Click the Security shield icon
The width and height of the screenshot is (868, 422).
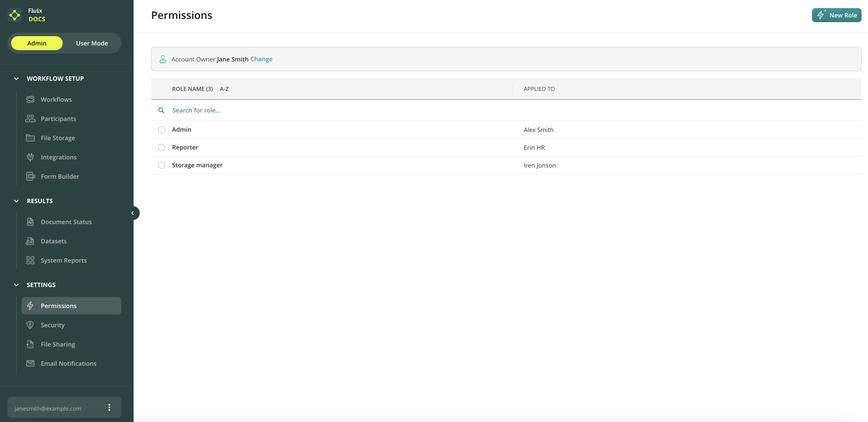pos(30,325)
